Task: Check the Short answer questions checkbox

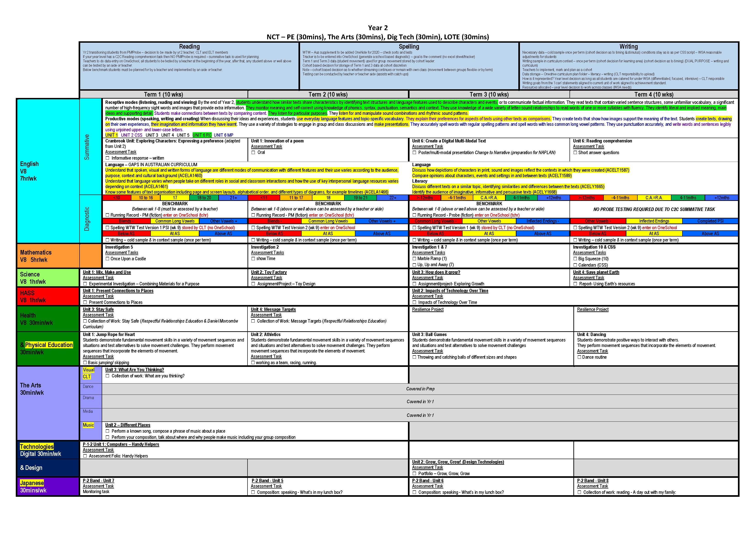Action: [x=575, y=153]
